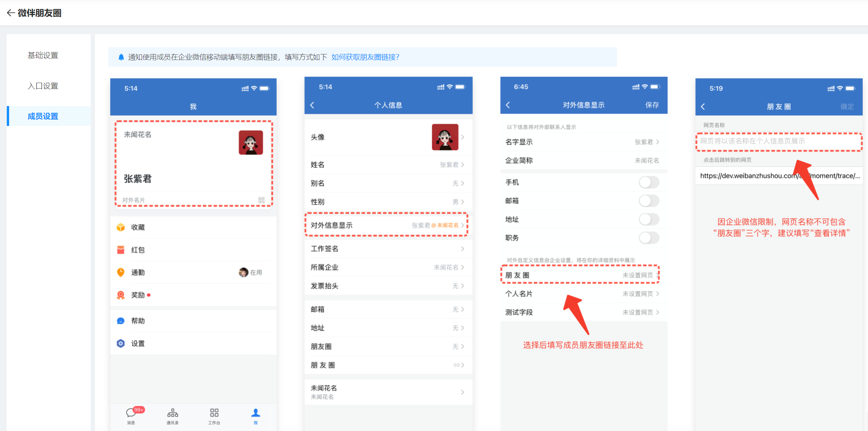Click the notification bell icon in banner
The width and height of the screenshot is (868, 431).
(121, 57)
